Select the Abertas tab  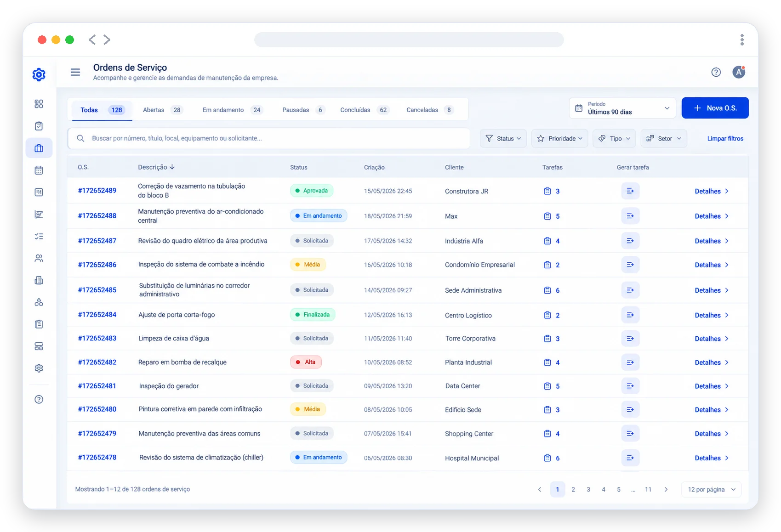tap(162, 110)
